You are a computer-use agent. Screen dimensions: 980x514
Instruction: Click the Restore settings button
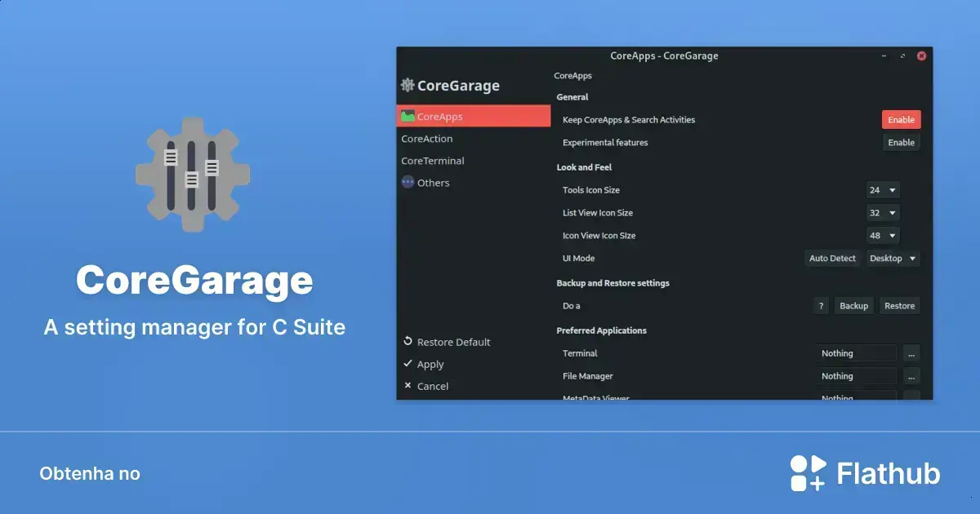(x=899, y=306)
